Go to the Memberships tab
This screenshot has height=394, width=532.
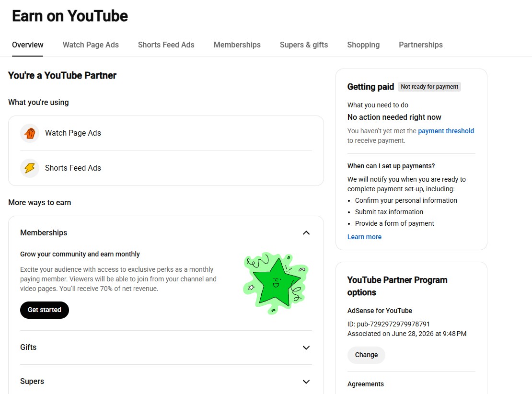(237, 45)
